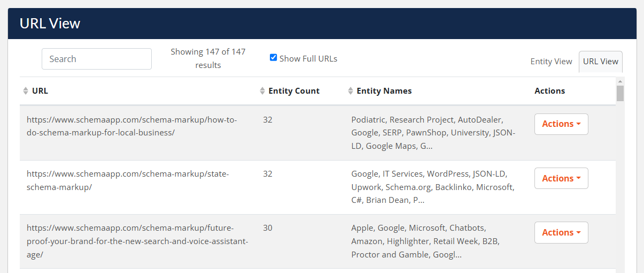The height and width of the screenshot is (273, 644).
Task: Open Actions dropdown for state-schema-markup row
Action: [x=561, y=178]
